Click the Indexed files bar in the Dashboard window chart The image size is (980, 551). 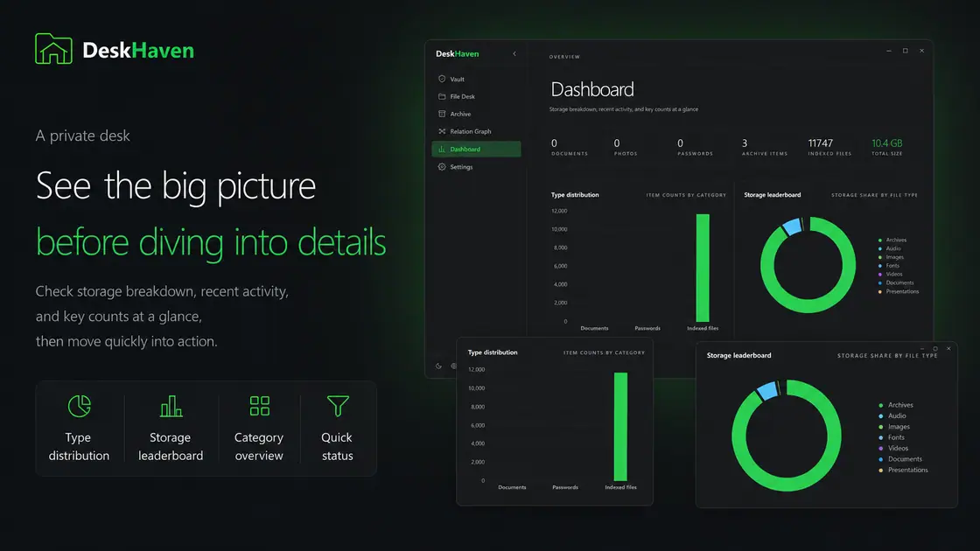pyautogui.click(x=703, y=268)
